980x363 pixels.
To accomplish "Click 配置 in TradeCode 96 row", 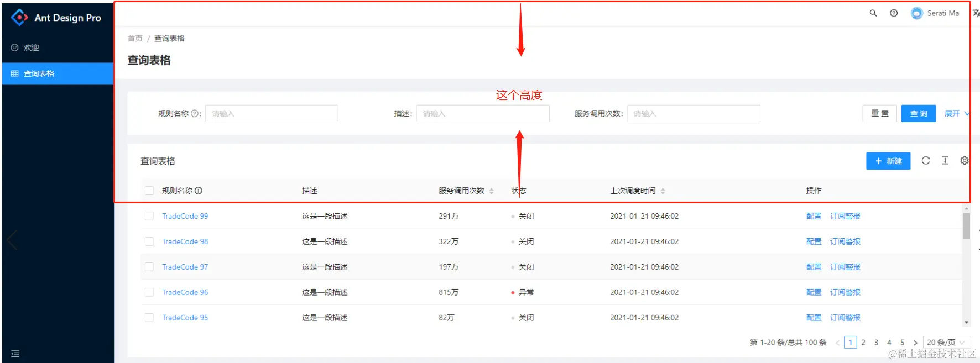I will pyautogui.click(x=814, y=292).
